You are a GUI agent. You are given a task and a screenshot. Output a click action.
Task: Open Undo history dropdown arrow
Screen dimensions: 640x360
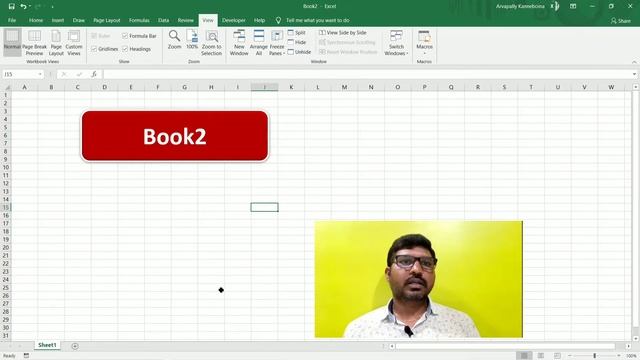[x=30, y=6]
